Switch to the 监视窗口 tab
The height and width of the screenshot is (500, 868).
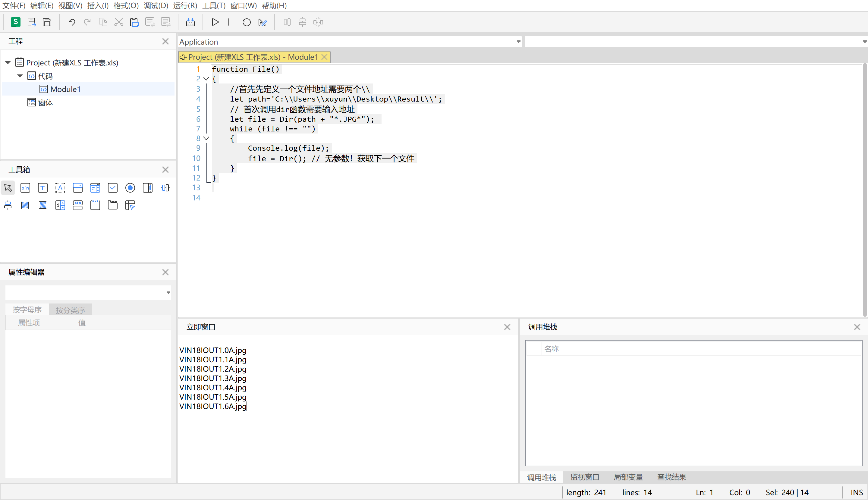tap(584, 477)
